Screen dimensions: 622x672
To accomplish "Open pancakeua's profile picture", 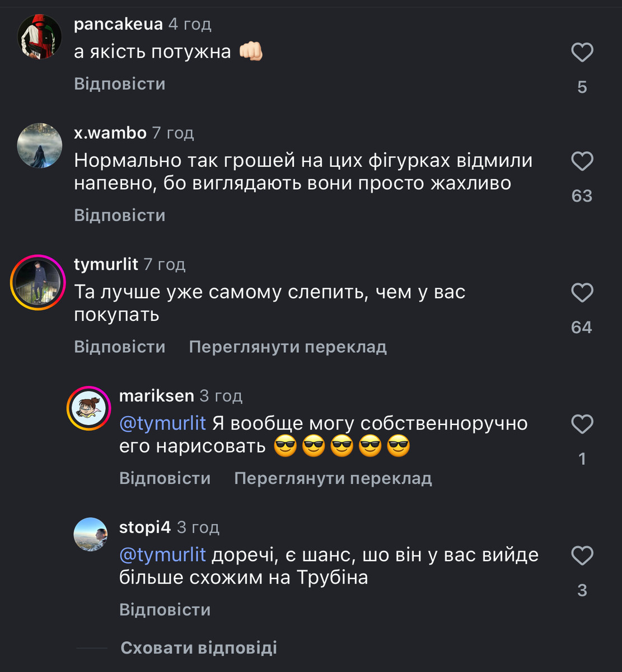I will 40,37.
